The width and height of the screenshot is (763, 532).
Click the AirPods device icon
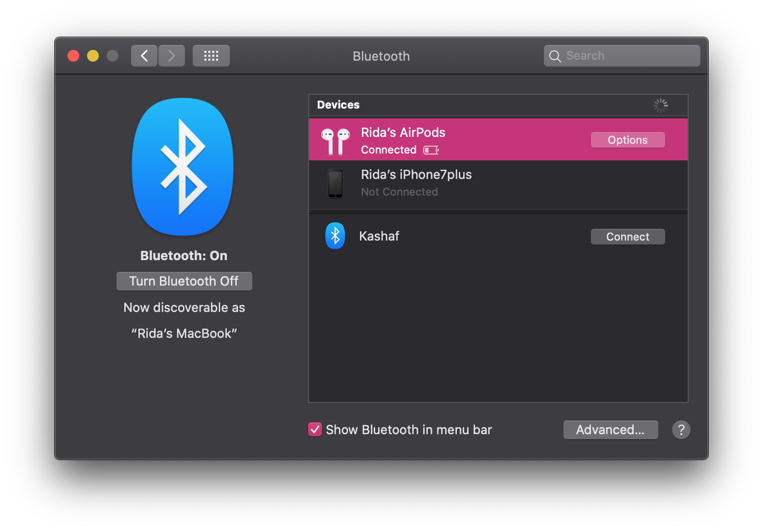point(335,140)
